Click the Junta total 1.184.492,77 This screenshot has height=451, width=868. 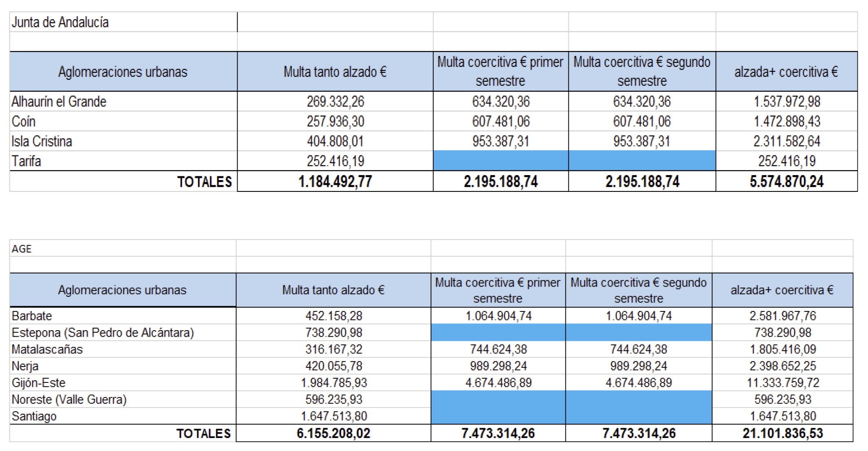[335, 181]
